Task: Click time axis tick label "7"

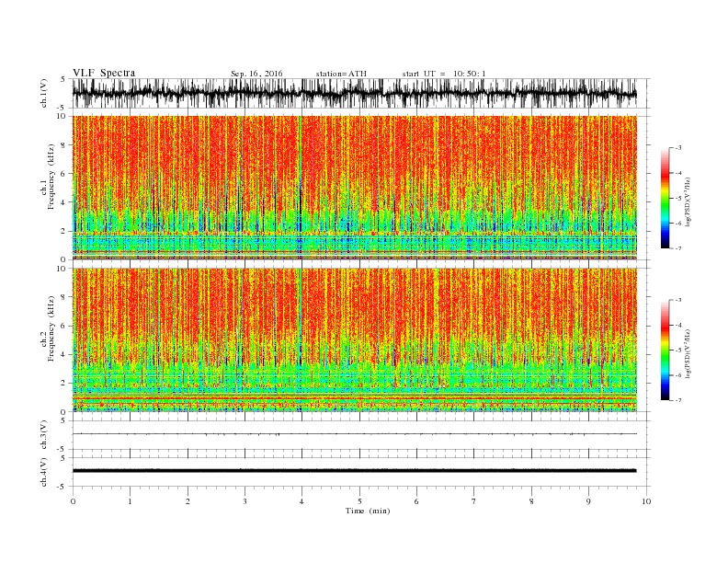Action: [x=474, y=501]
